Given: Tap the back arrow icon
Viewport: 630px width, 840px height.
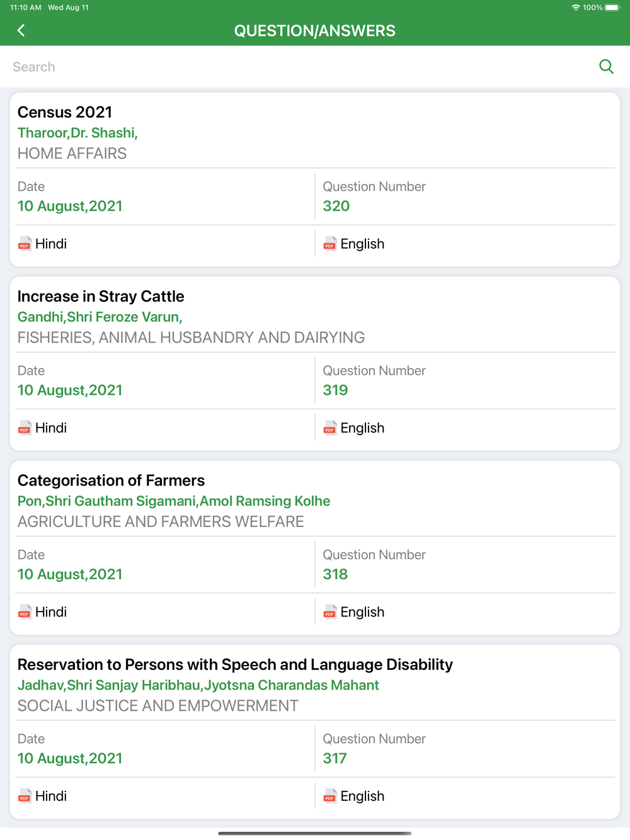Looking at the screenshot, I should [21, 30].
